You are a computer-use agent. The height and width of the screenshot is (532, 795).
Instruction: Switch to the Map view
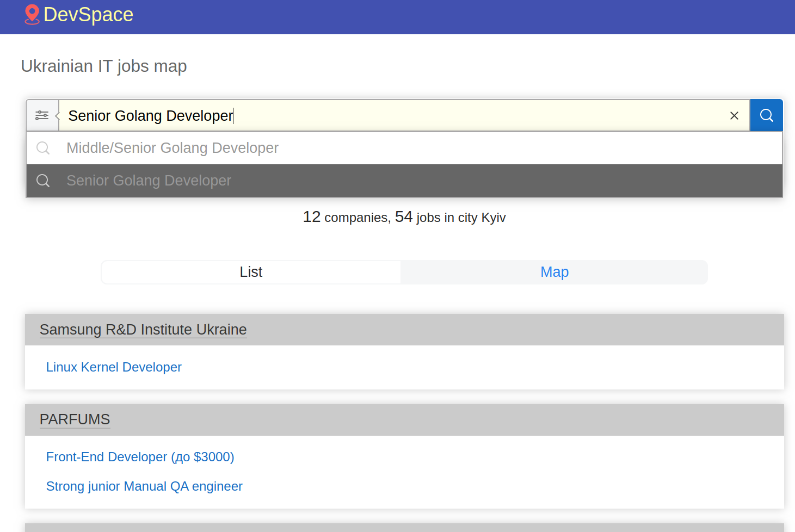click(554, 272)
